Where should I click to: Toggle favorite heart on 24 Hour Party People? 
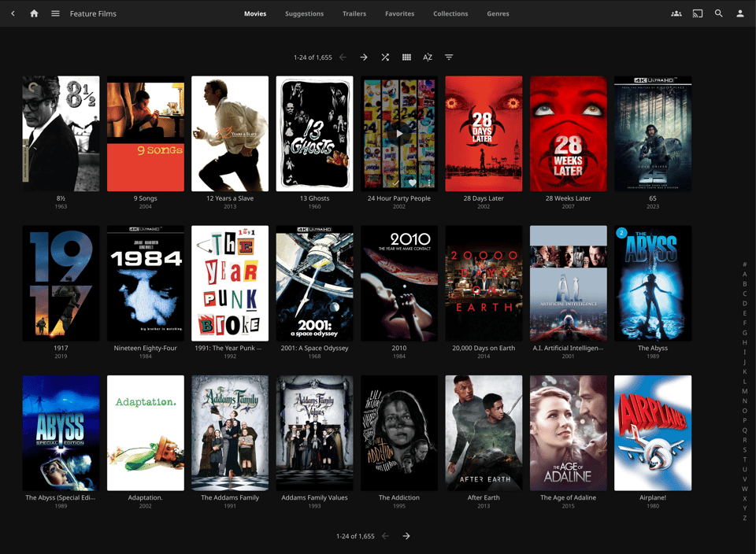point(413,183)
